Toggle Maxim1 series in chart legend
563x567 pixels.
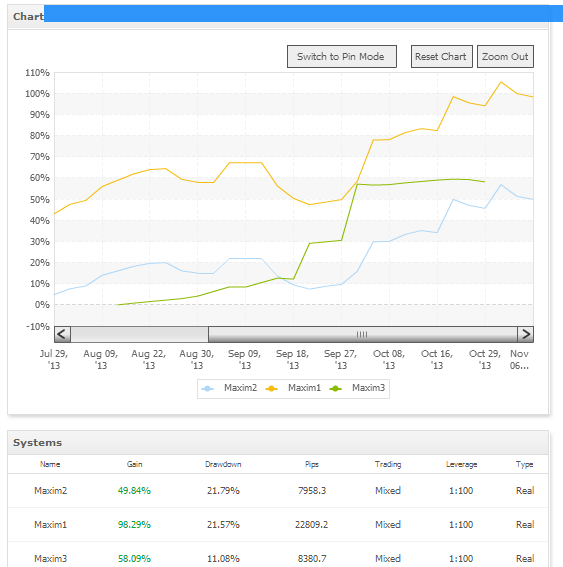click(x=293, y=388)
